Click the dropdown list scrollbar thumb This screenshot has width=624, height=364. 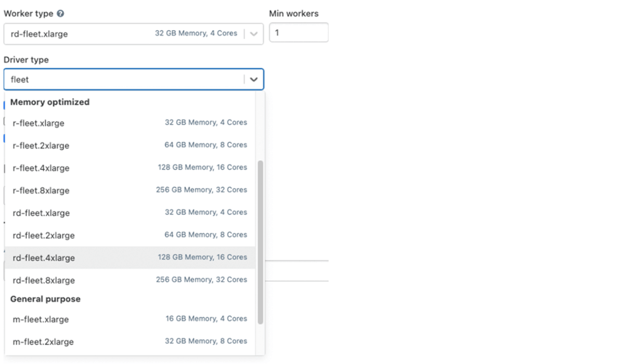point(261,242)
